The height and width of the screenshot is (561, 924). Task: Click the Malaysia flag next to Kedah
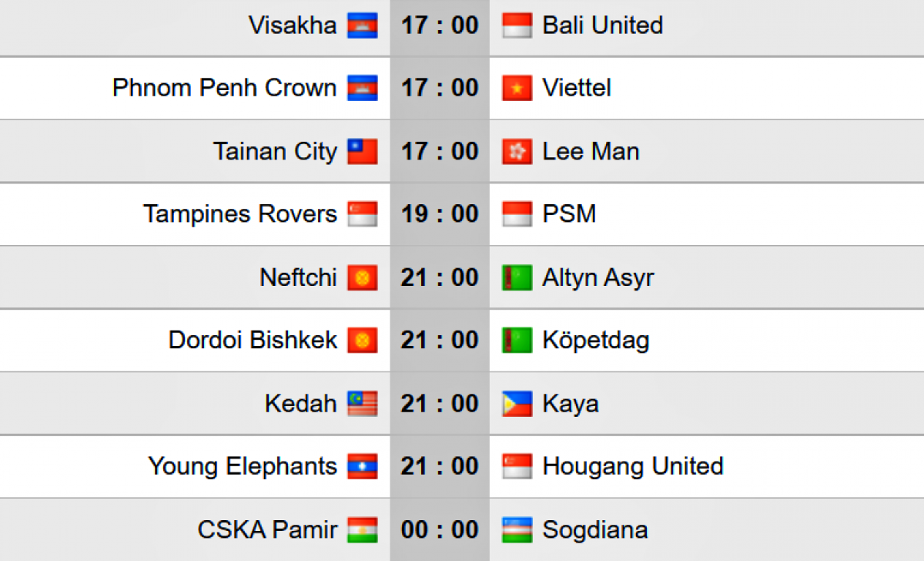[362, 404]
